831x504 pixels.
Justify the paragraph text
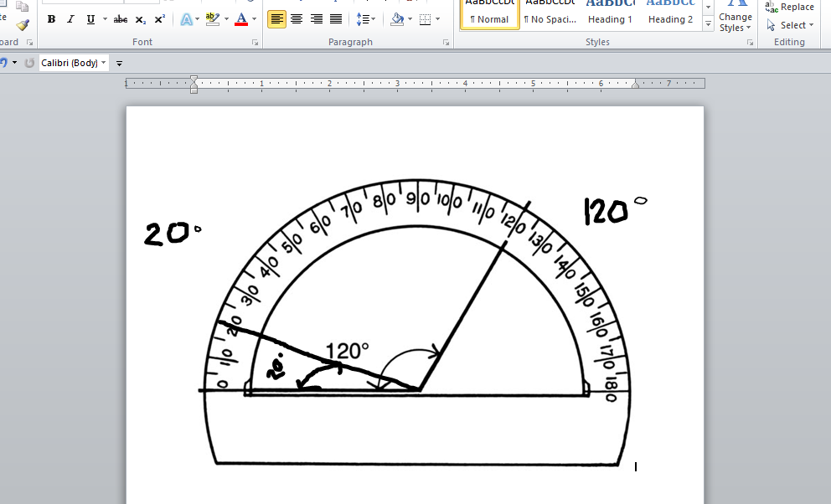(336, 19)
